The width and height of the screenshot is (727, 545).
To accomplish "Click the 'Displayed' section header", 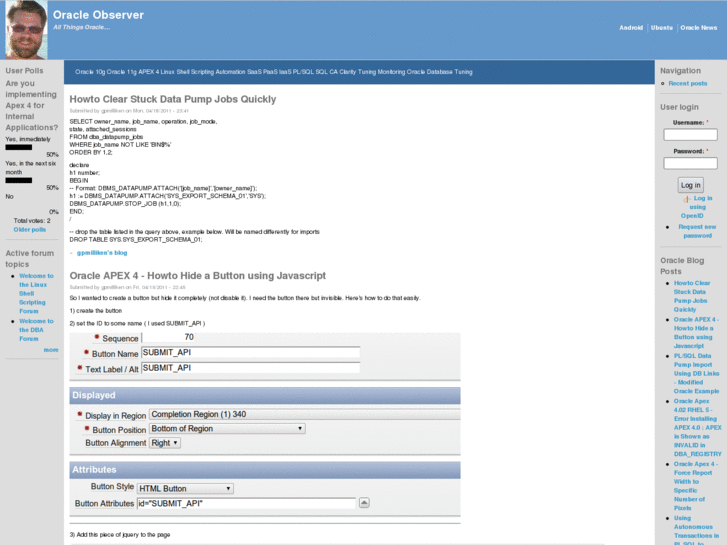I will 265,396.
